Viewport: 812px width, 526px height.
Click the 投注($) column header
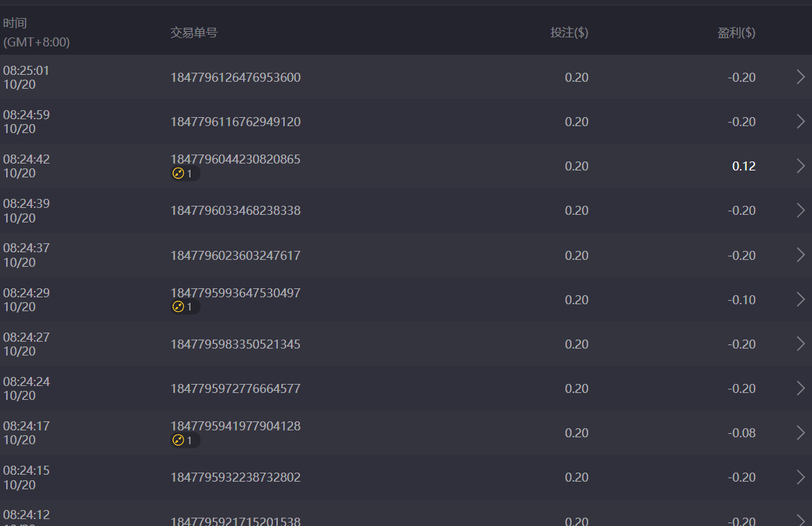click(x=568, y=33)
